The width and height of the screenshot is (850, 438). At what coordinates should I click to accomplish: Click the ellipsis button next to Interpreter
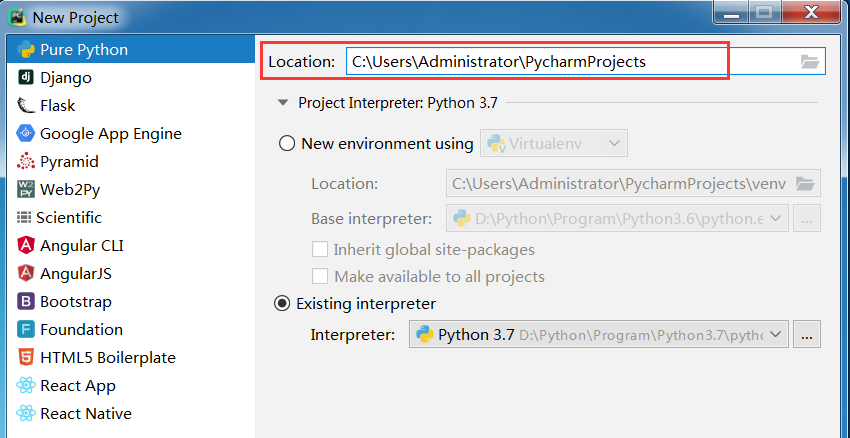[807, 334]
